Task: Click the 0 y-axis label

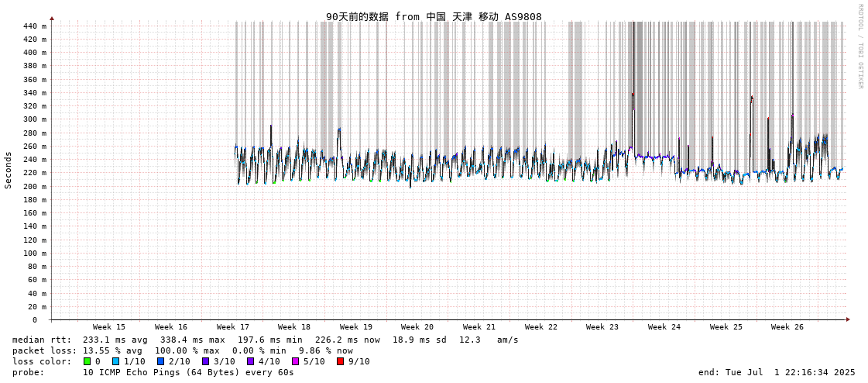Action: (x=34, y=320)
